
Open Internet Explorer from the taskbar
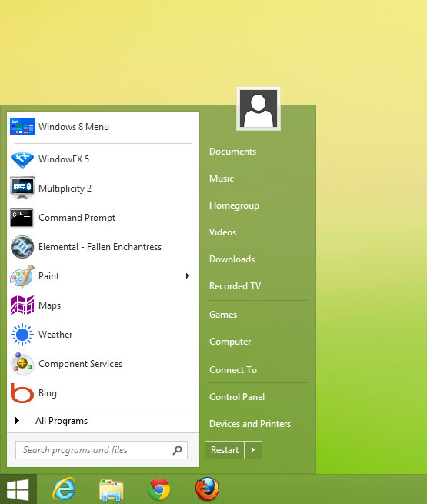tap(64, 489)
